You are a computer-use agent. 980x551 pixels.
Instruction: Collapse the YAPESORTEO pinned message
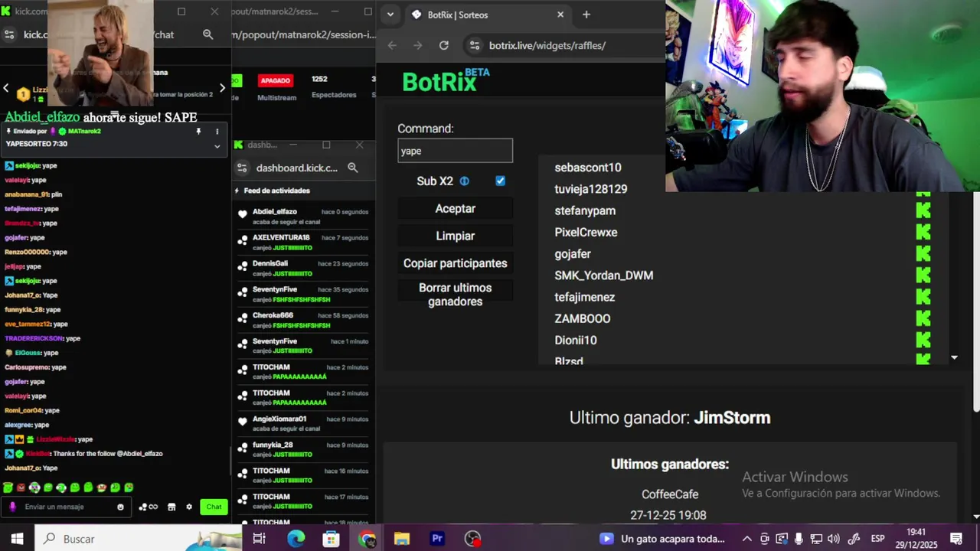[x=217, y=145]
